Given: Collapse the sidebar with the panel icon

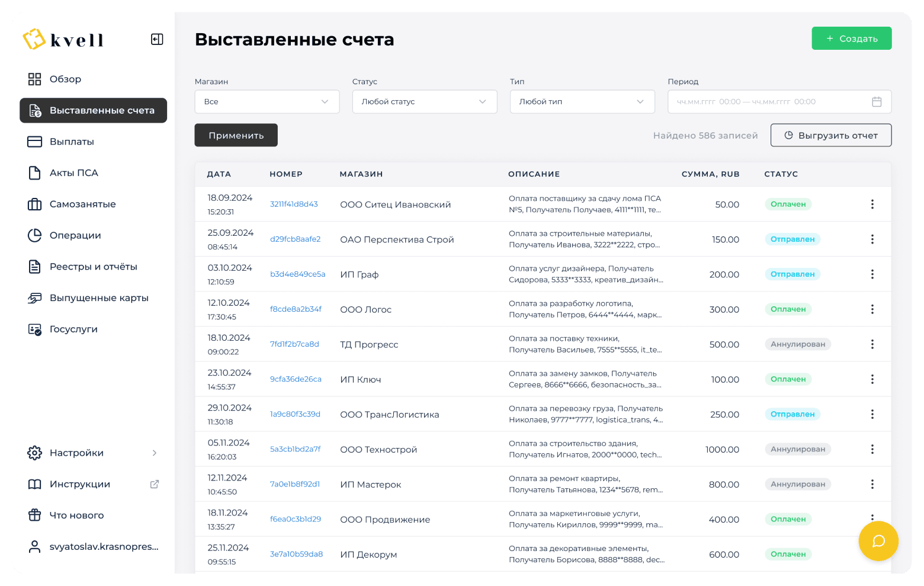Looking at the screenshot, I should click(157, 40).
